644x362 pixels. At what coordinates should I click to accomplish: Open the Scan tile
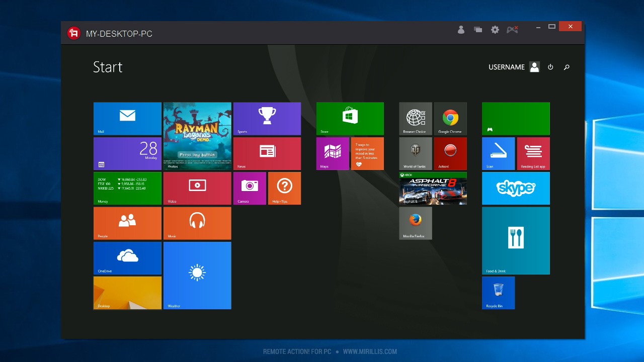click(498, 153)
